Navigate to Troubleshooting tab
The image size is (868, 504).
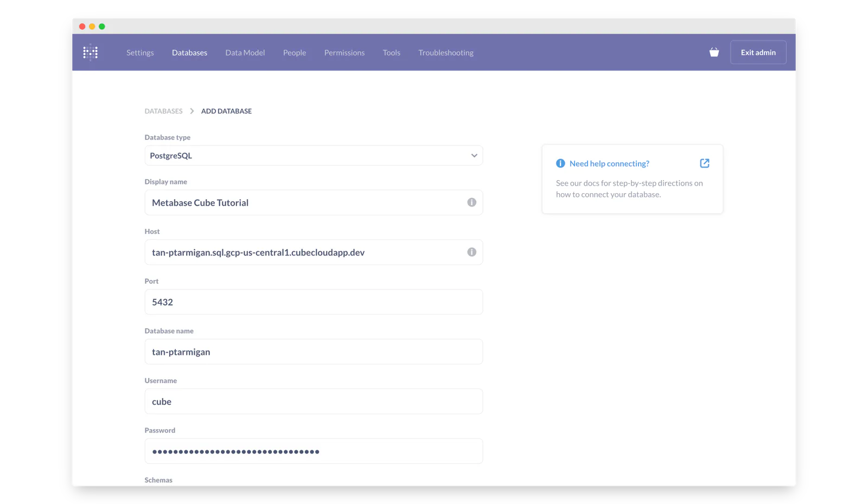pyautogui.click(x=446, y=53)
